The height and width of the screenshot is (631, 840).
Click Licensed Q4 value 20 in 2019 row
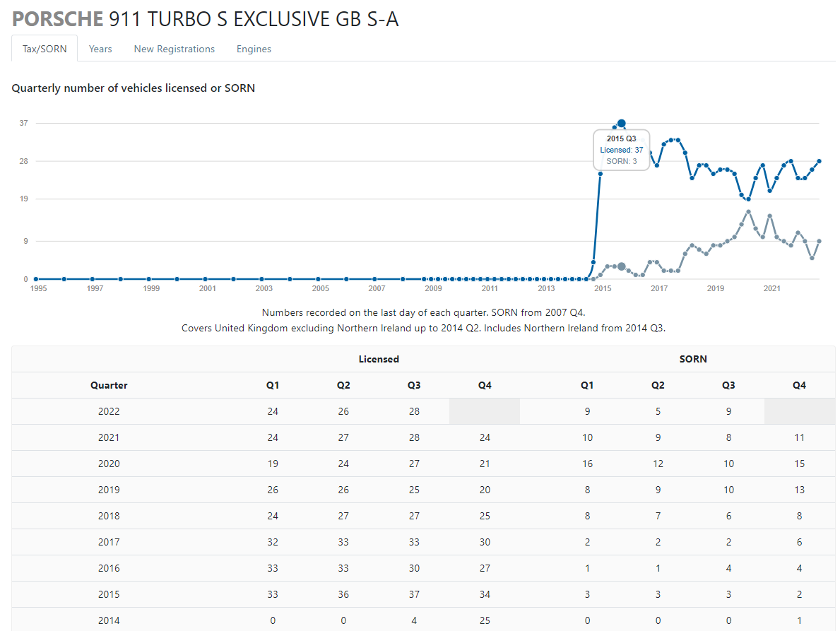pos(485,490)
